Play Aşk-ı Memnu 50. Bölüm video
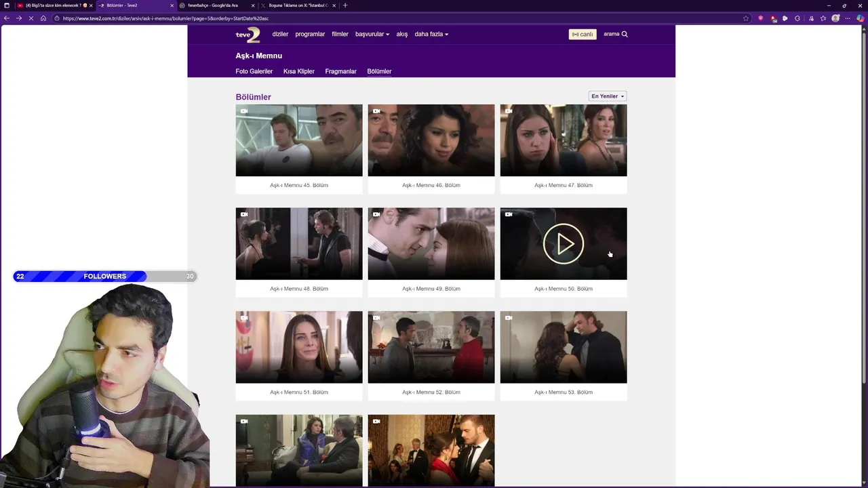The image size is (868, 488). pyautogui.click(x=564, y=244)
